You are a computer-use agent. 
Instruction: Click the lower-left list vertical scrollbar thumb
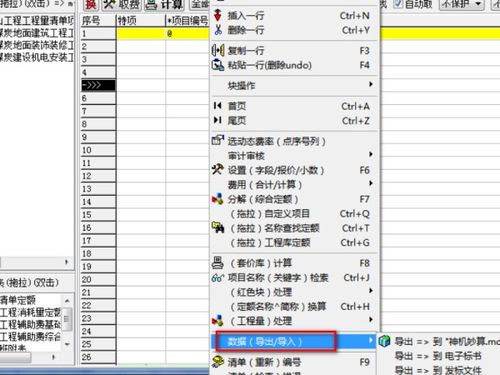pos(67,319)
